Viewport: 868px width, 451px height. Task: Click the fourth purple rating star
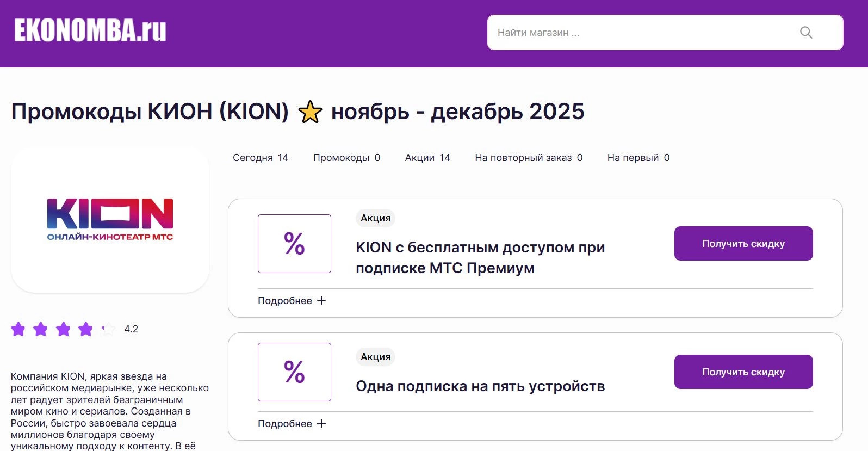point(85,329)
